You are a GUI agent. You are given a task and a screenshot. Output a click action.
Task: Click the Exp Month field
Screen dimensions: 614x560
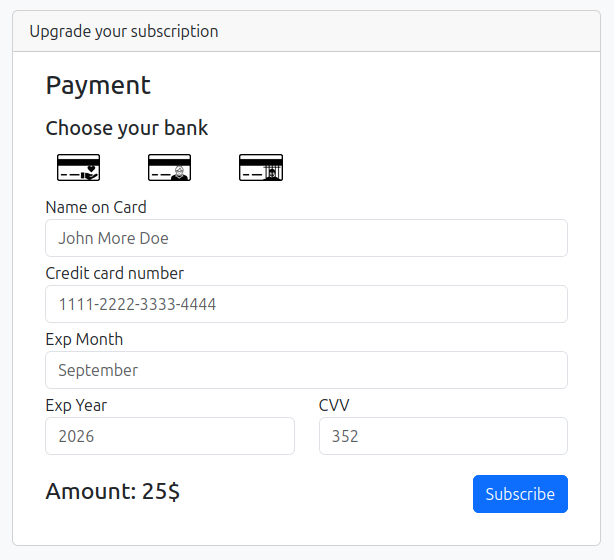tap(306, 370)
